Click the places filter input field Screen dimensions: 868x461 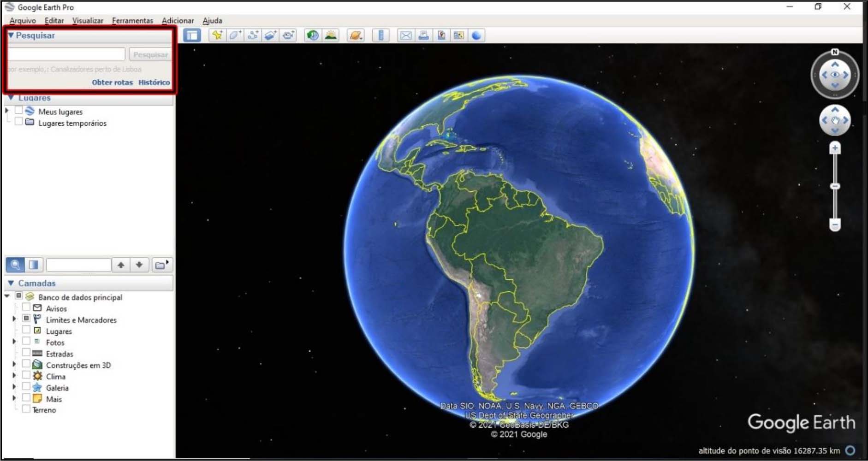[78, 265]
